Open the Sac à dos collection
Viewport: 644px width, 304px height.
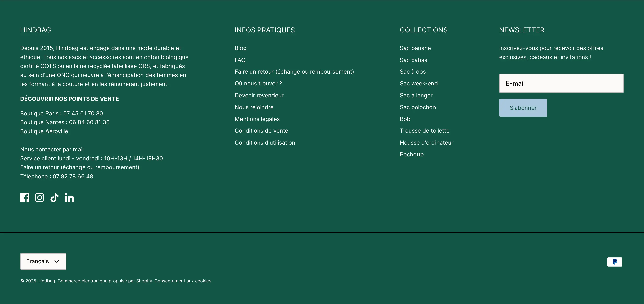tap(413, 72)
